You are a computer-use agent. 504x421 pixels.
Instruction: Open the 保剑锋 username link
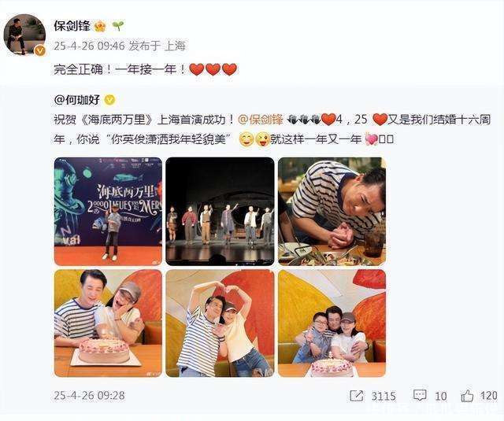(x=72, y=26)
